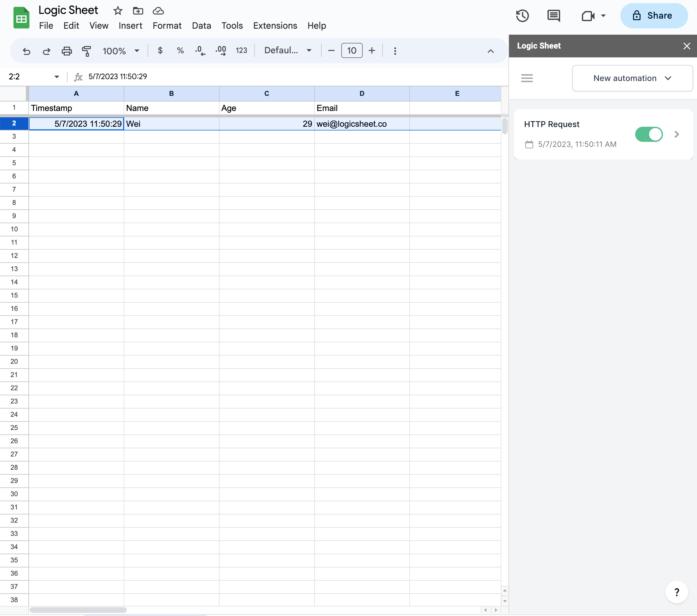697x616 pixels.
Task: Click the font size input field
Action: pyautogui.click(x=351, y=51)
